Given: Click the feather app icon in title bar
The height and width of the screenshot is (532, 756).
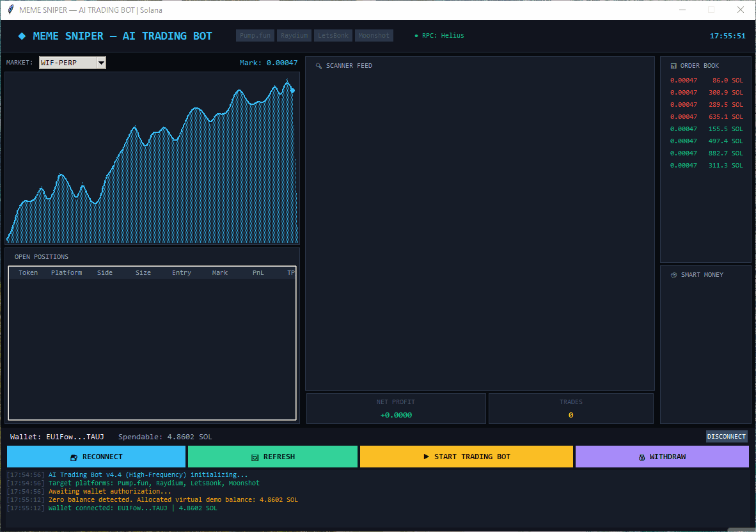Looking at the screenshot, I should point(11,10).
